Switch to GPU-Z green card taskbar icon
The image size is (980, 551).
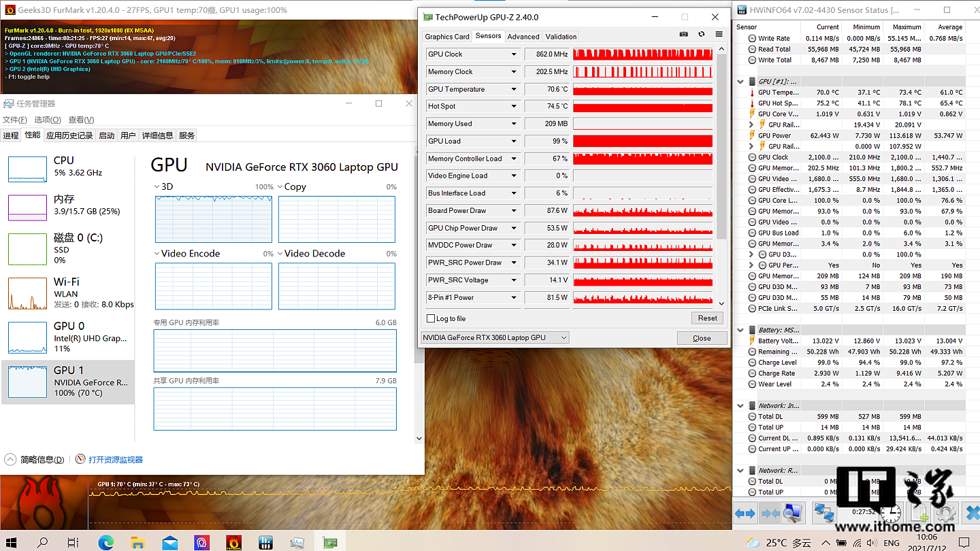tap(330, 542)
